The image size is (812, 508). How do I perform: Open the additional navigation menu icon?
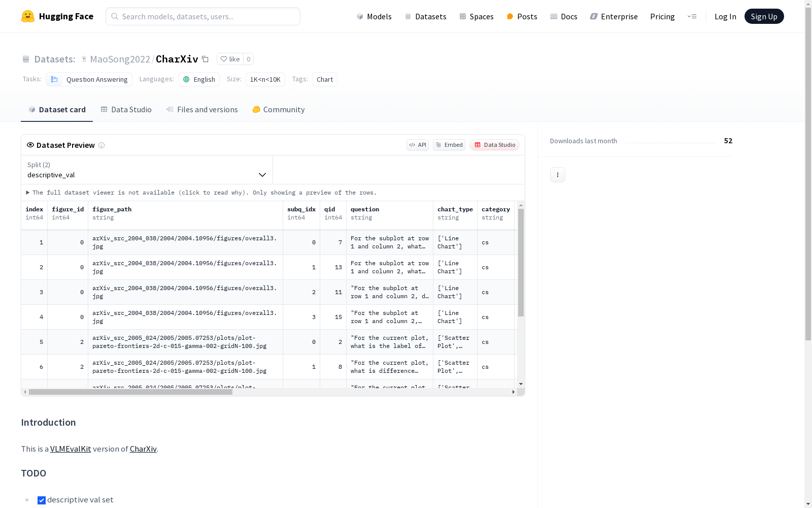click(x=692, y=16)
